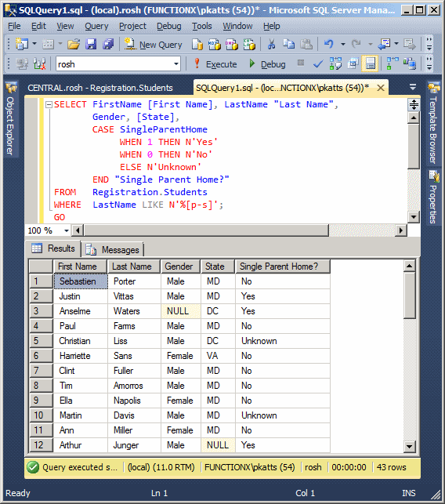
Task: Click the Parse checkmark icon
Action: 318,64
